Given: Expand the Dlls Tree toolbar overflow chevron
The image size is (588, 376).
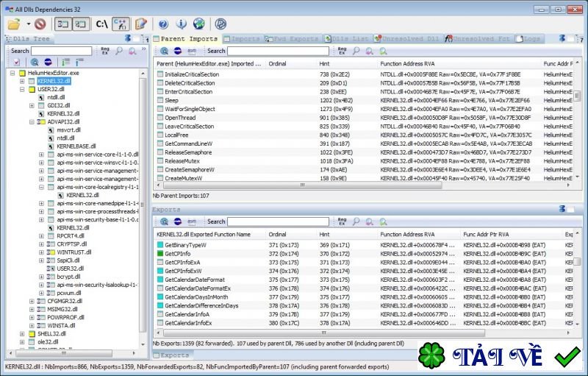Looking at the screenshot, I should click(143, 49).
